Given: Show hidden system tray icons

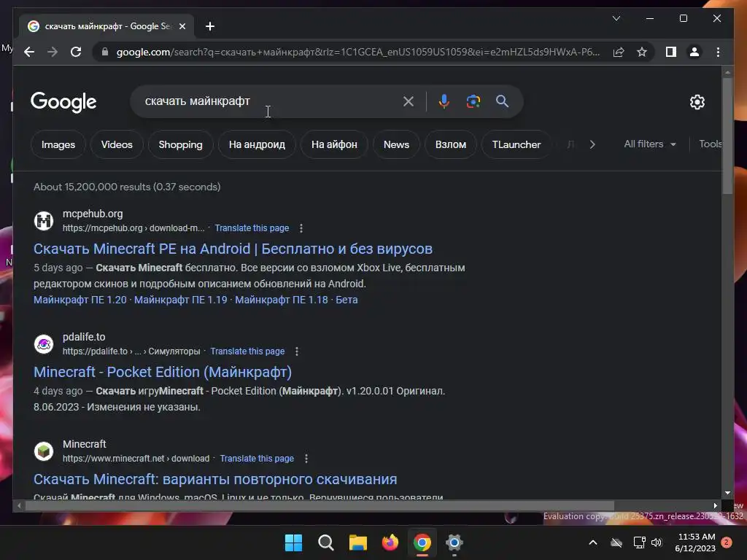Looking at the screenshot, I should pyautogui.click(x=592, y=542).
